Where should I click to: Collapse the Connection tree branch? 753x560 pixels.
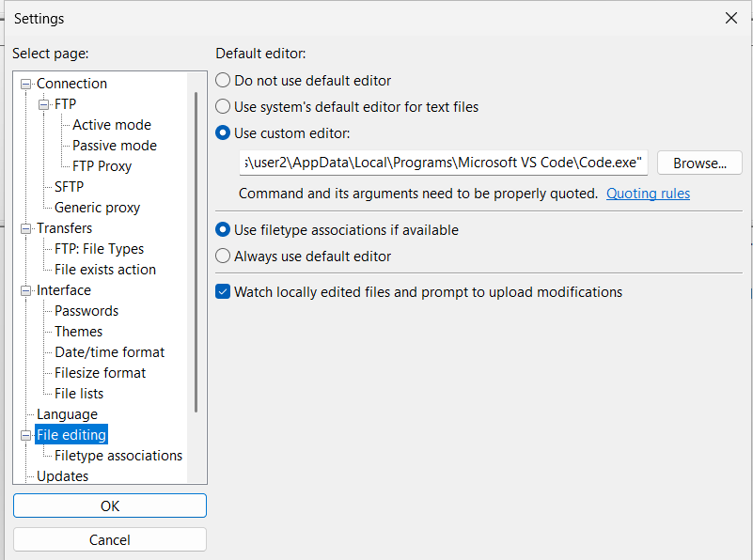tap(27, 83)
